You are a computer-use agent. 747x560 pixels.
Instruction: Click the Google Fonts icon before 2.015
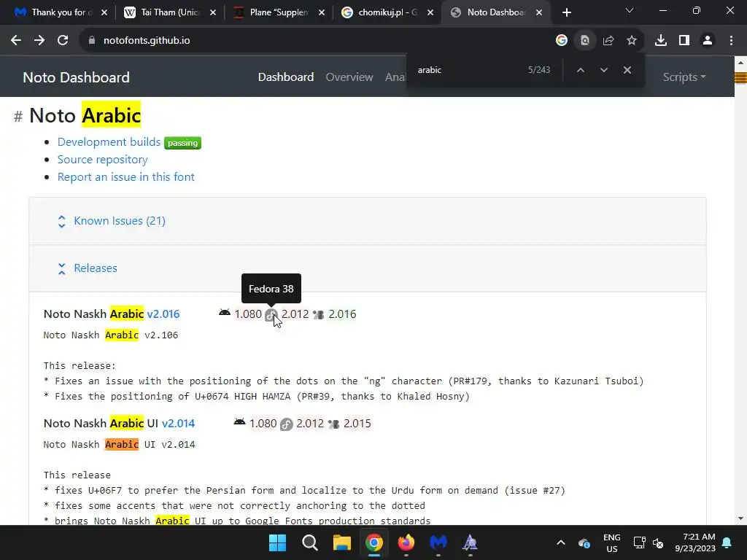click(333, 424)
